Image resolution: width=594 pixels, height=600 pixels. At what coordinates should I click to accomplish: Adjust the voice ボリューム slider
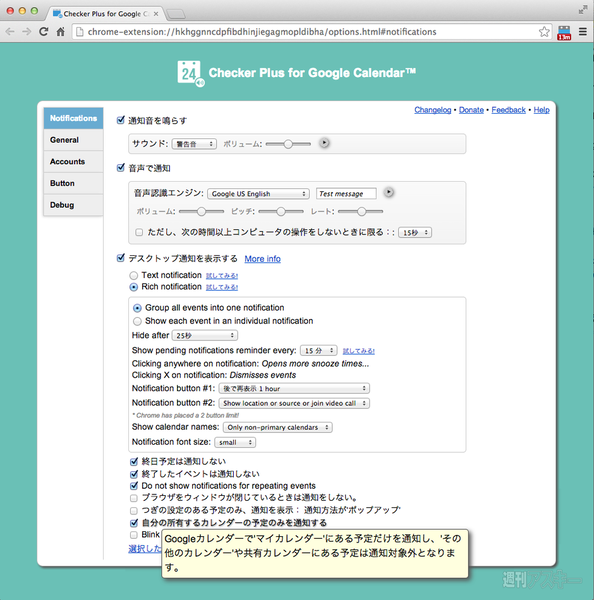(201, 211)
